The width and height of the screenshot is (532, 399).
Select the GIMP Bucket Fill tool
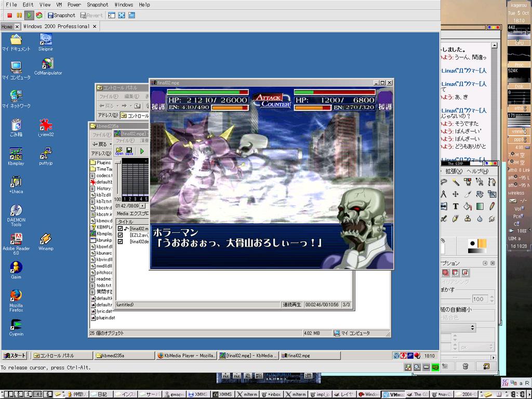pyautogui.click(x=468, y=206)
